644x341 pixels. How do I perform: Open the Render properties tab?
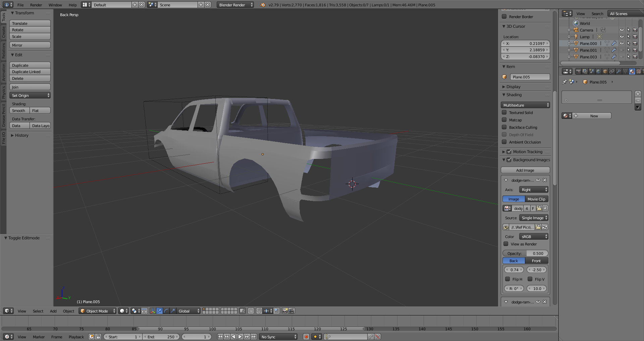[578, 71]
